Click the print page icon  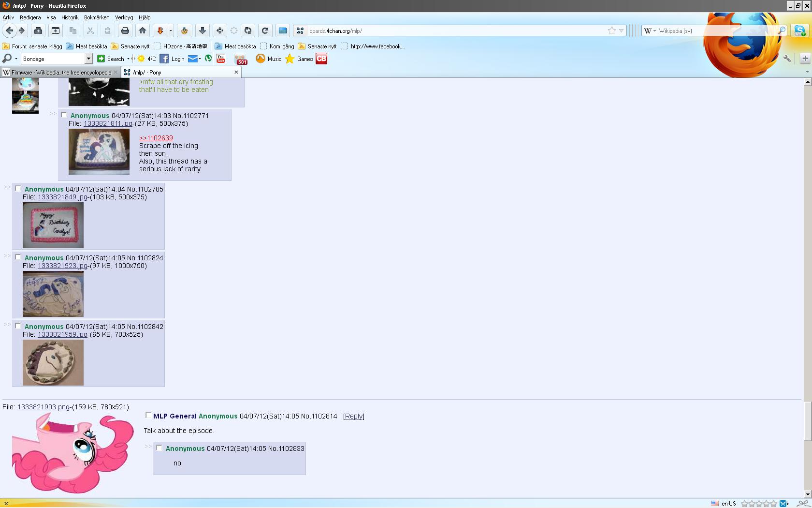click(x=125, y=30)
